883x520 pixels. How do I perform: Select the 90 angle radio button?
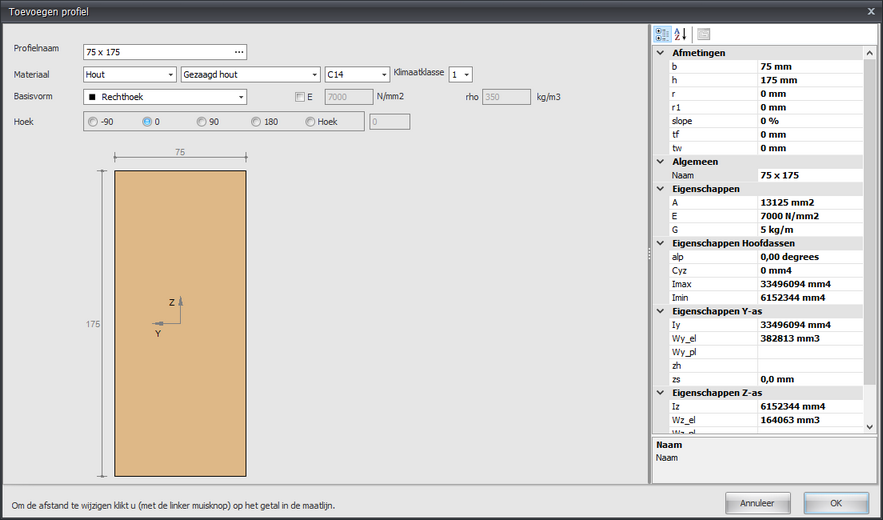click(201, 122)
